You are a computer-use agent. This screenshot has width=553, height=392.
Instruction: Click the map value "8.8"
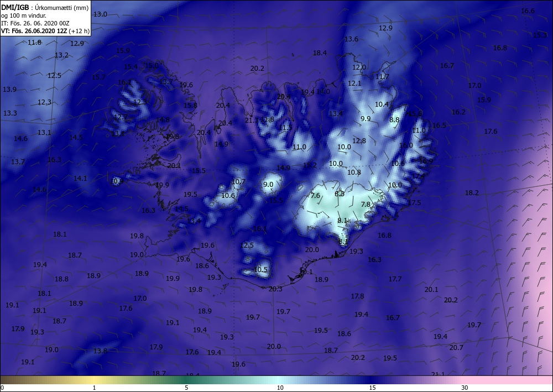[x=394, y=119]
